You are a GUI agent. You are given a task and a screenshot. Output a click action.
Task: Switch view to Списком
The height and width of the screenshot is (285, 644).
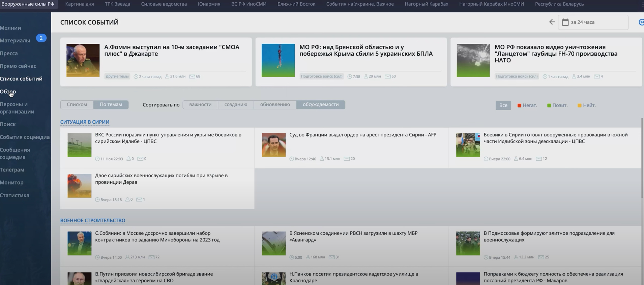click(77, 104)
